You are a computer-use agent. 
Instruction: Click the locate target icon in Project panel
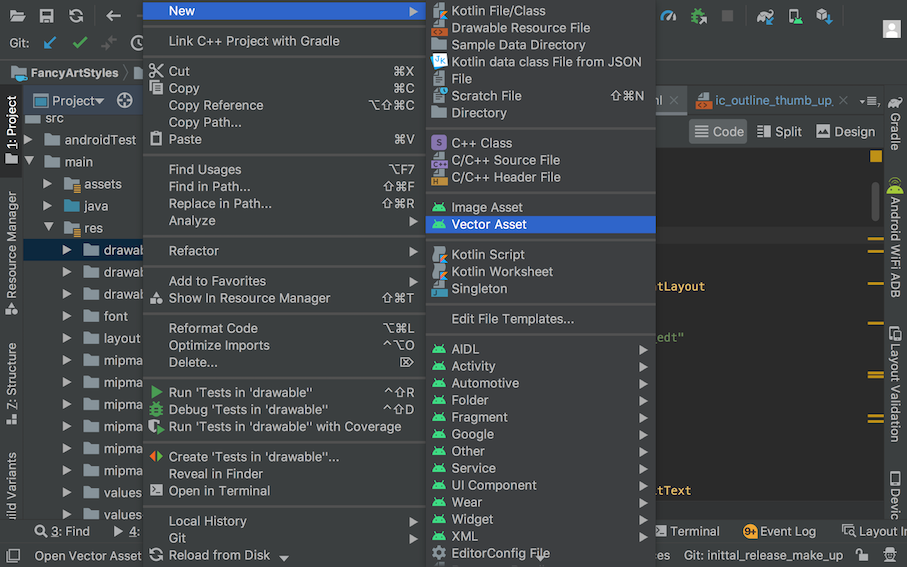[x=124, y=101]
